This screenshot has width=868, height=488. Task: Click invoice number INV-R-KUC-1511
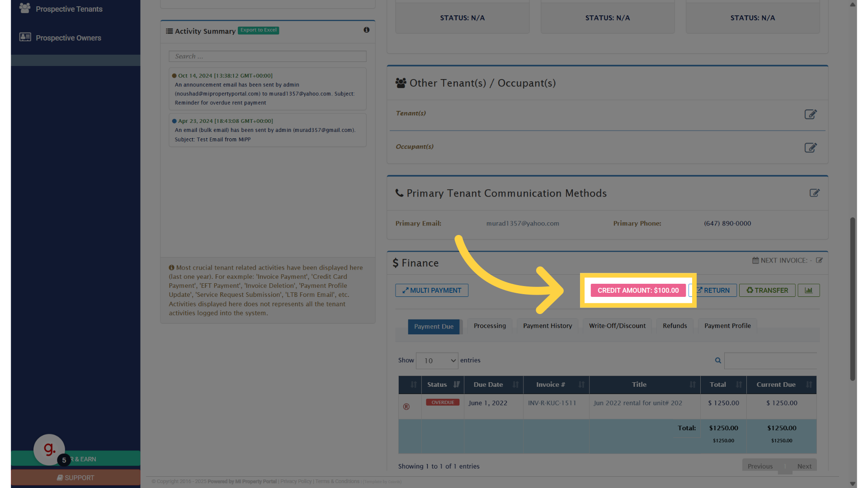[552, 403]
